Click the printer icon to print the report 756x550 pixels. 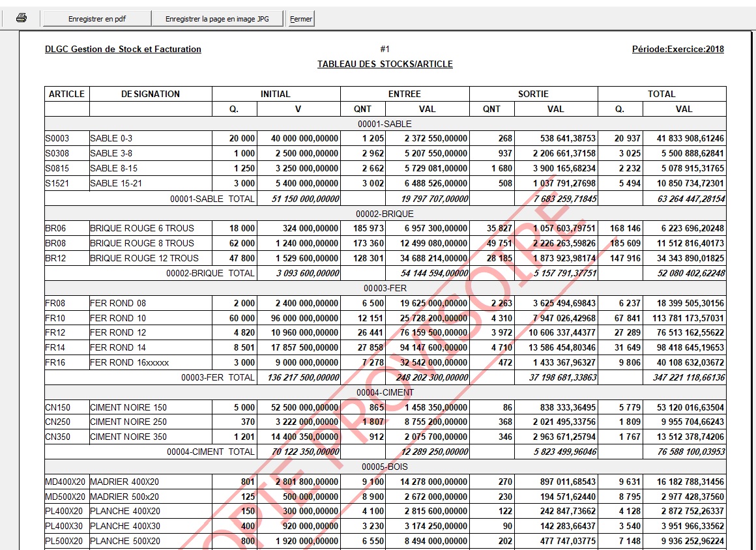[22, 18]
